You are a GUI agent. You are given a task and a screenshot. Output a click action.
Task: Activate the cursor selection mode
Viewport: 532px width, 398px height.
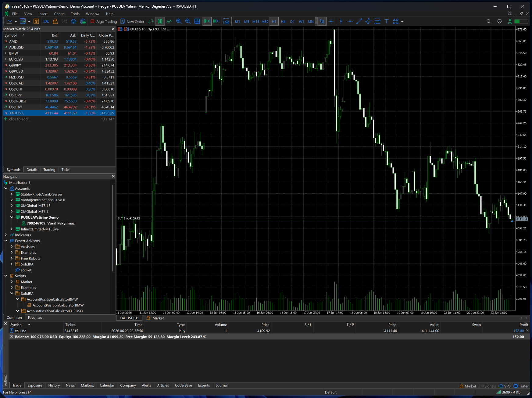(x=322, y=21)
